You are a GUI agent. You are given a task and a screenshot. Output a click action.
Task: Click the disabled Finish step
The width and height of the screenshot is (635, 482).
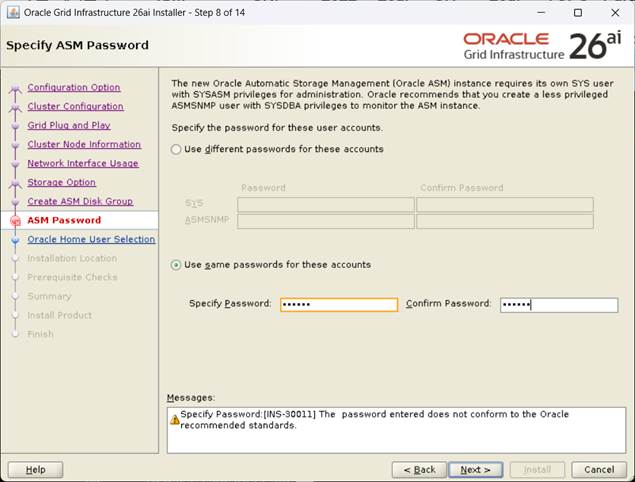(x=40, y=335)
